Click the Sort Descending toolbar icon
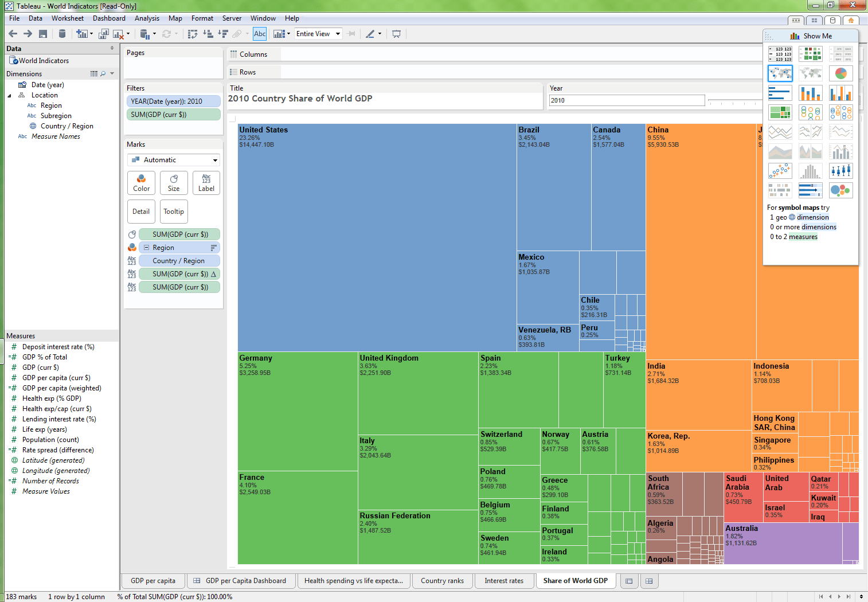 [x=223, y=34]
